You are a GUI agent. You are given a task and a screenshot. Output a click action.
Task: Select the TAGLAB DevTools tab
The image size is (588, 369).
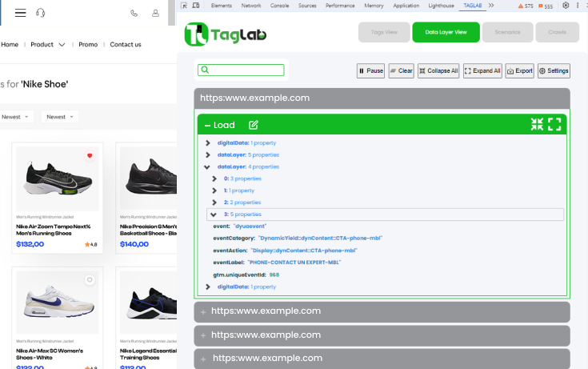point(473,6)
